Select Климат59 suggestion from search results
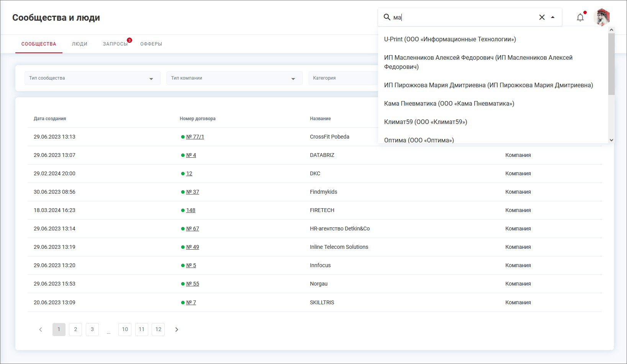This screenshot has height=364, width=627. coord(426,122)
